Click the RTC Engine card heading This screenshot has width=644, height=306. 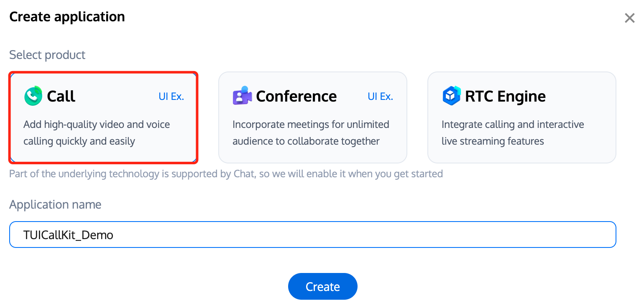click(x=505, y=96)
